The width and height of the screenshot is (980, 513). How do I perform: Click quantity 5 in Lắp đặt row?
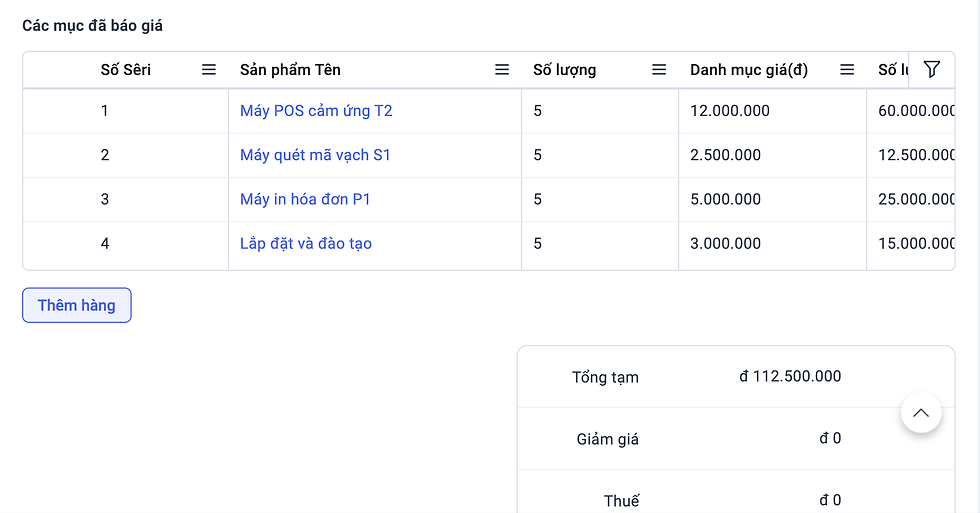point(600,244)
